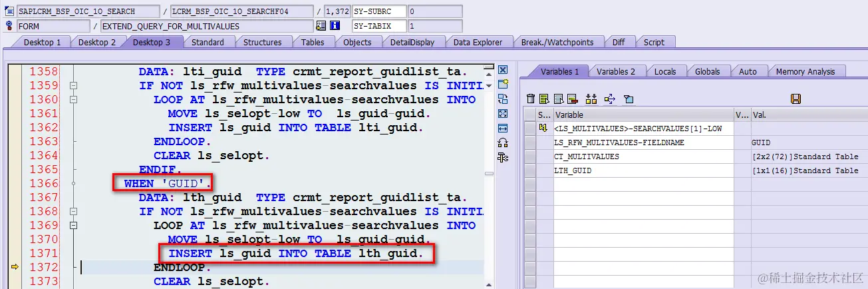This screenshot has height=289, width=868.
Task: Click the SY-SUBRC field
Action: click(378, 11)
